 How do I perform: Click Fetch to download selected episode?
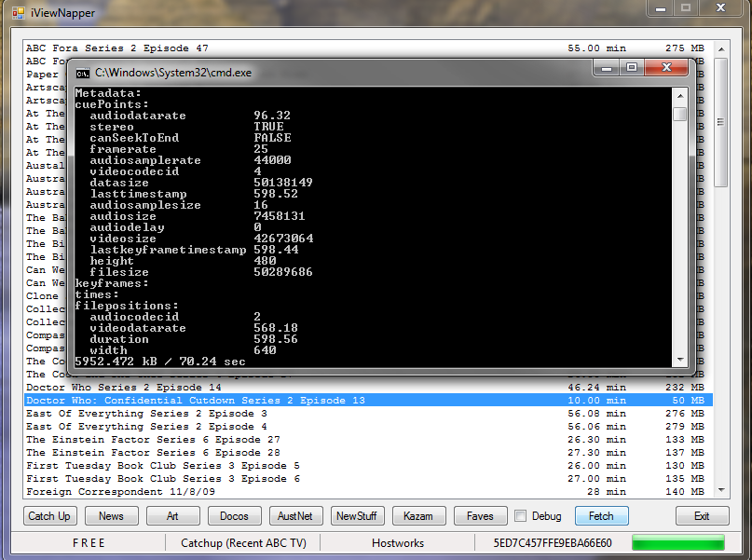click(x=601, y=516)
